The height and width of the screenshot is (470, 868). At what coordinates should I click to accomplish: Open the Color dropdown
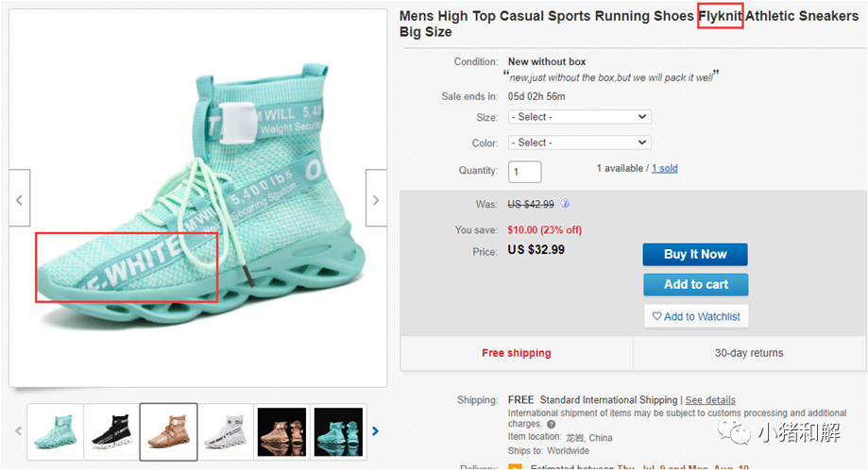pos(579,143)
